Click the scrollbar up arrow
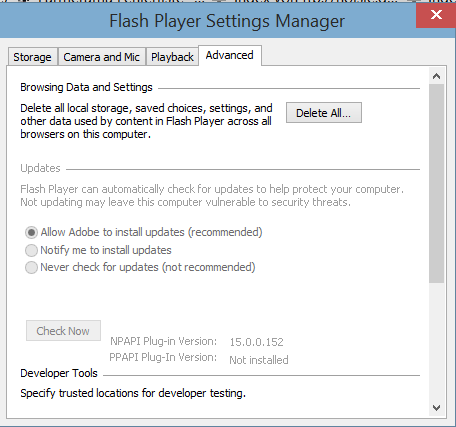This screenshot has height=427, width=456. click(x=436, y=76)
